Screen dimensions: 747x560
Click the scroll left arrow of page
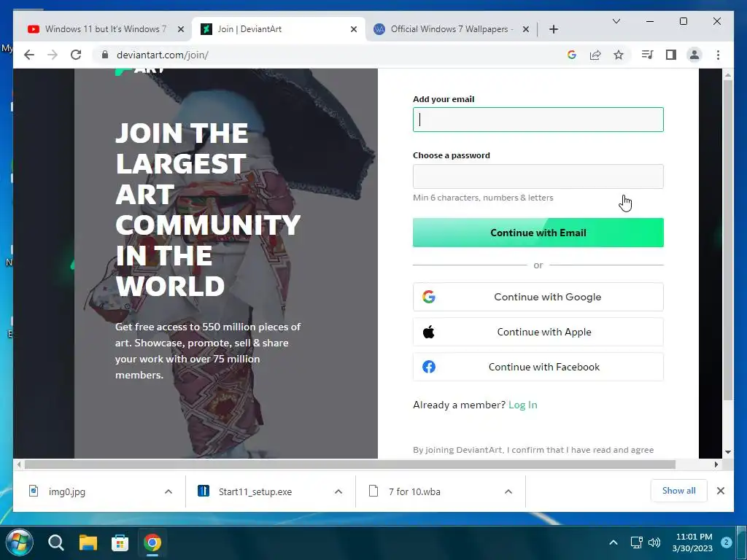pyautogui.click(x=19, y=464)
